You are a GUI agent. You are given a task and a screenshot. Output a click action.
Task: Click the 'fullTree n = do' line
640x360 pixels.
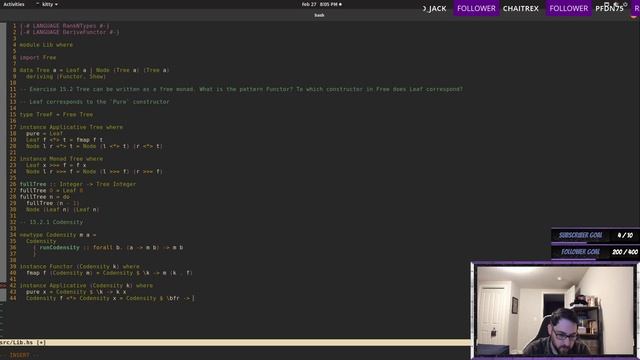pyautogui.click(x=44, y=197)
